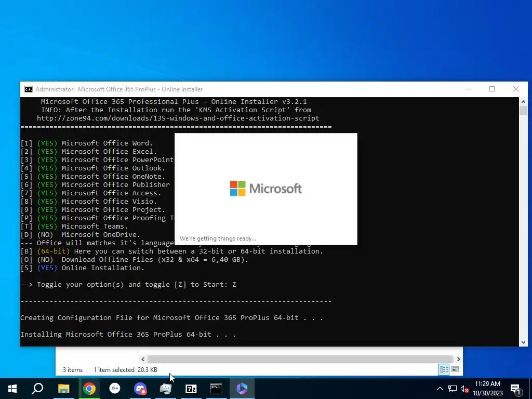Click the "Online Installer v3.2.1" header line
This screenshot has height=399, width=532.
pos(174,101)
